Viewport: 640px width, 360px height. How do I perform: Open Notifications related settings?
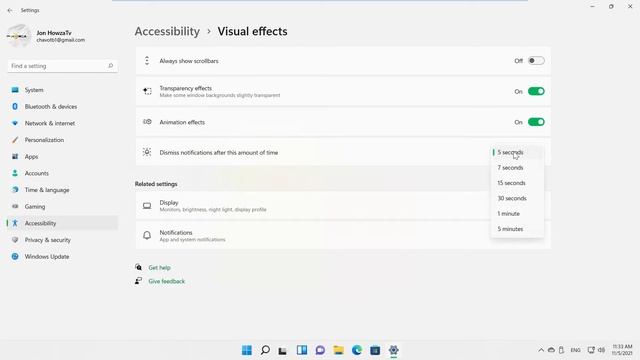pyautogui.click(x=343, y=236)
